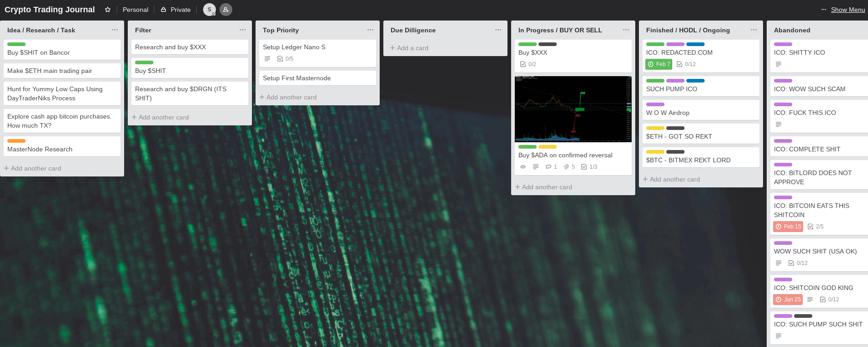Click the watch eye icon on $ADA card
Screen dimensions: 868x347
(523, 167)
